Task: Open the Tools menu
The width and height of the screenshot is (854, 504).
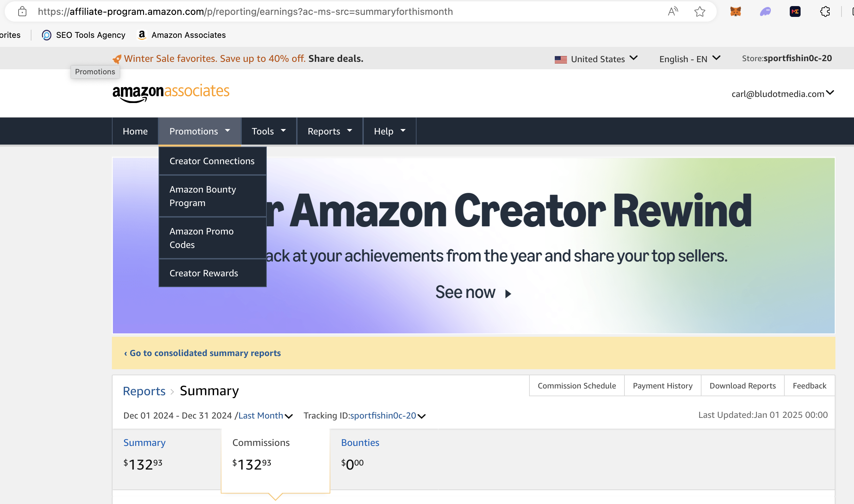Action: [x=269, y=131]
